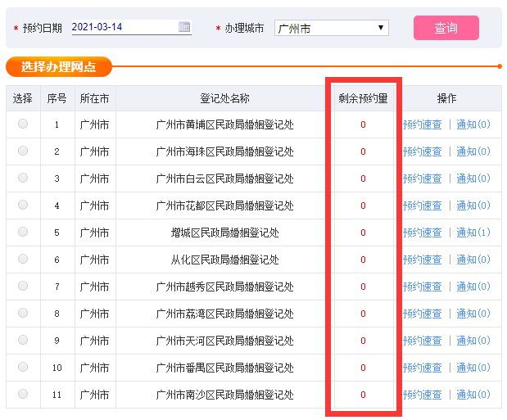Click the 登记处名称 column header
Viewport: 507px width, 420px height.
(x=224, y=98)
